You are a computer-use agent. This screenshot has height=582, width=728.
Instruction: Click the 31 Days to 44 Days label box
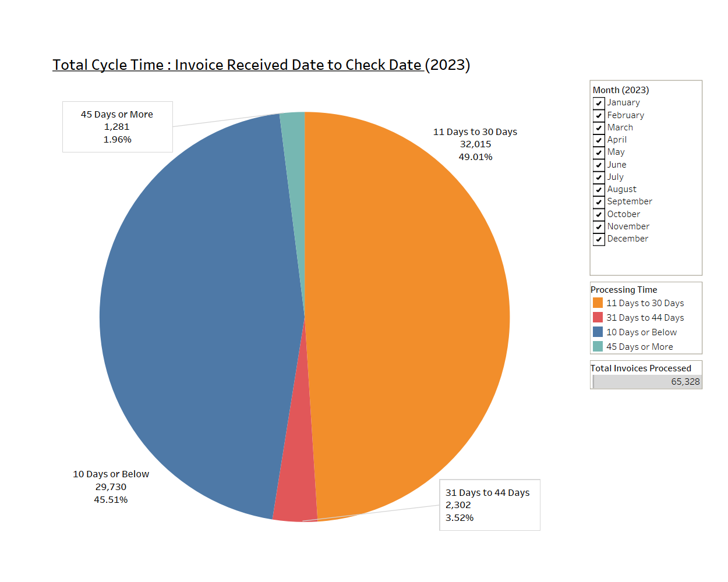(489, 505)
